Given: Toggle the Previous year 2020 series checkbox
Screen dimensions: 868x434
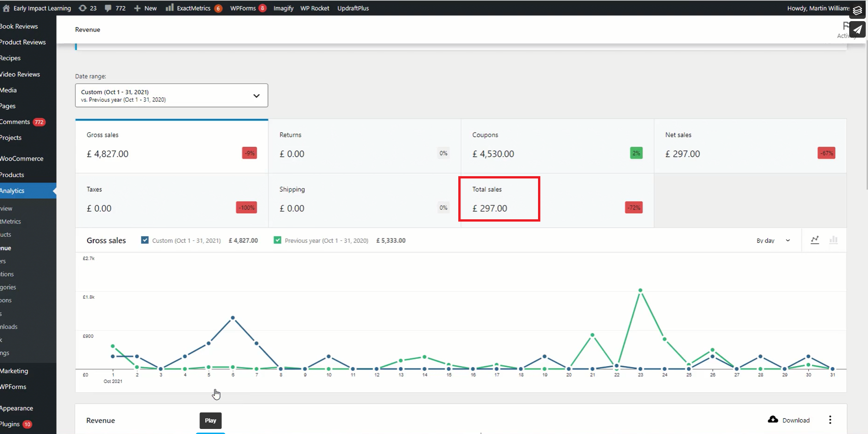Looking at the screenshot, I should (277, 240).
